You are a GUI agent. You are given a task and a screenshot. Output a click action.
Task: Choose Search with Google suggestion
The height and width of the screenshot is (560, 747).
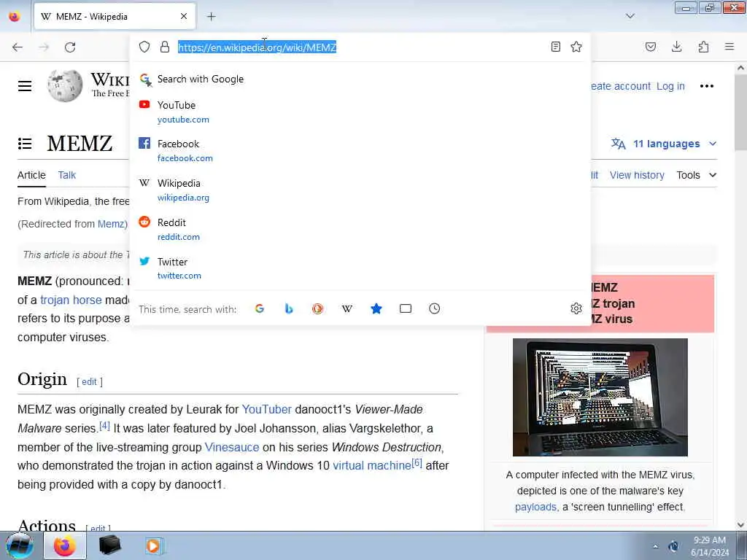360,79
